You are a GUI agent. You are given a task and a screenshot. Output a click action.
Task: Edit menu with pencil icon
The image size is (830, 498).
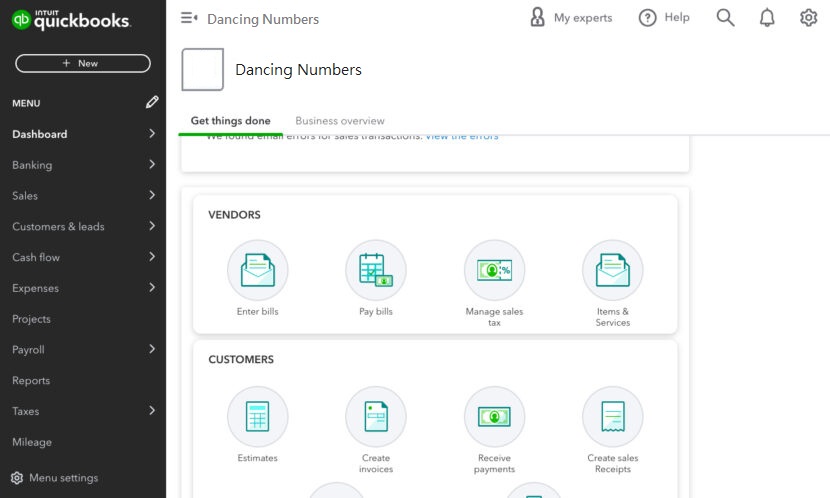pyautogui.click(x=152, y=102)
